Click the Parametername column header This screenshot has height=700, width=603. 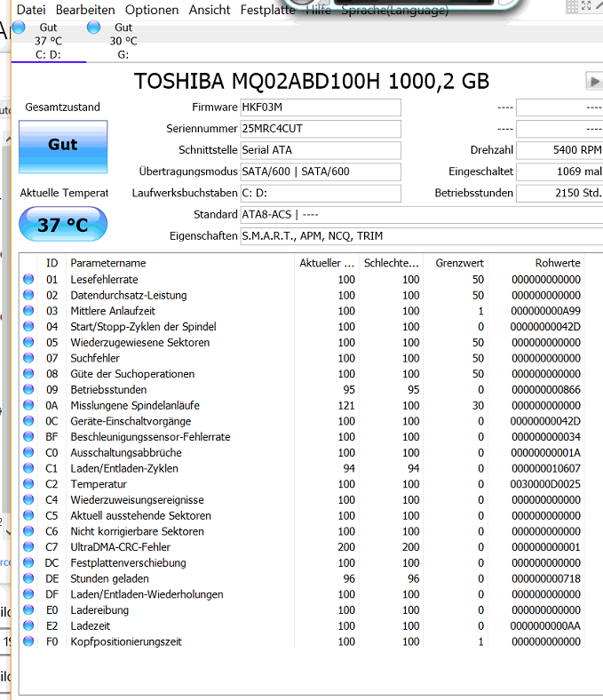pyautogui.click(x=180, y=263)
